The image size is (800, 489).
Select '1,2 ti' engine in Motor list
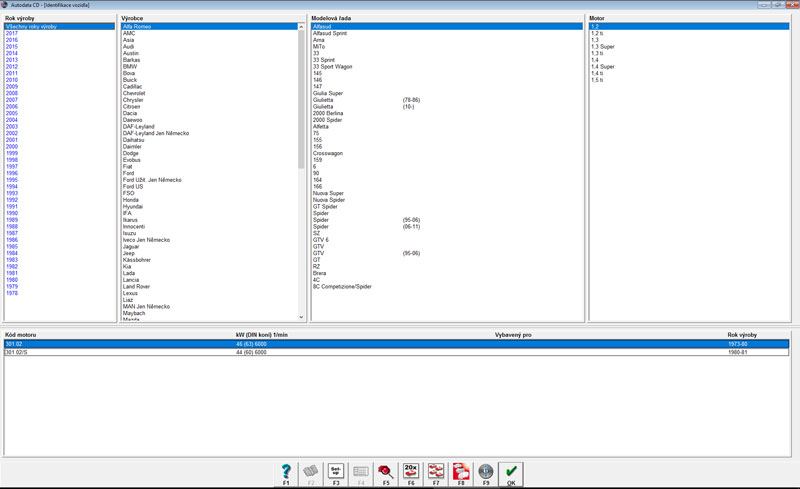pyautogui.click(x=596, y=33)
